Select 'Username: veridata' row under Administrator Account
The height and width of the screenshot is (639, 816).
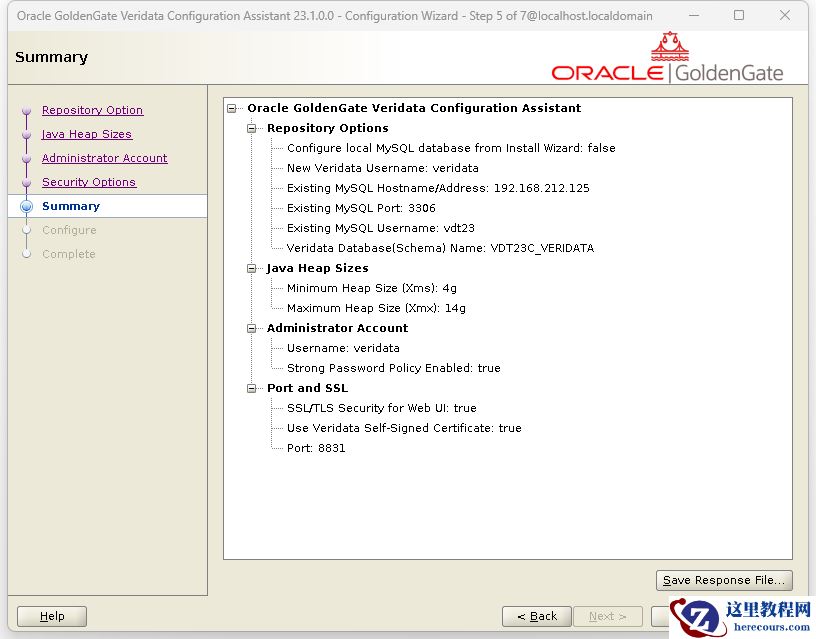click(343, 348)
